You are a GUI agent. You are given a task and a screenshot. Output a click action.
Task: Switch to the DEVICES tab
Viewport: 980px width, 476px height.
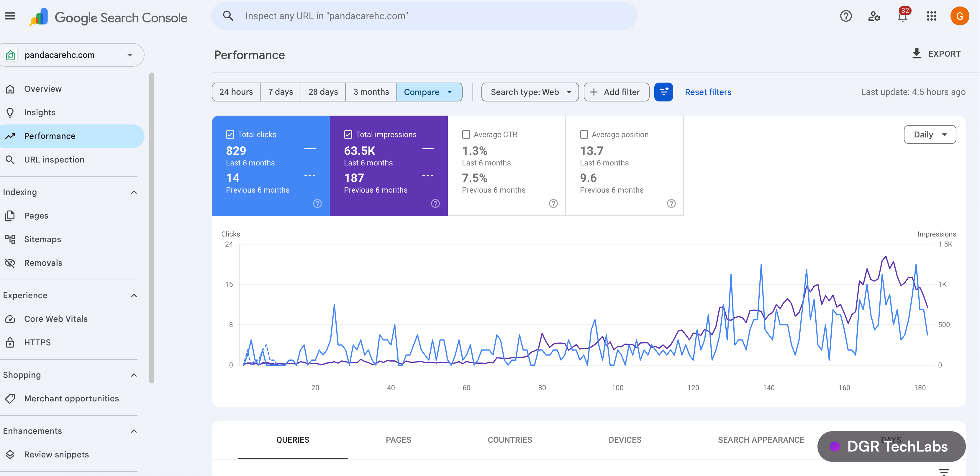tap(625, 440)
